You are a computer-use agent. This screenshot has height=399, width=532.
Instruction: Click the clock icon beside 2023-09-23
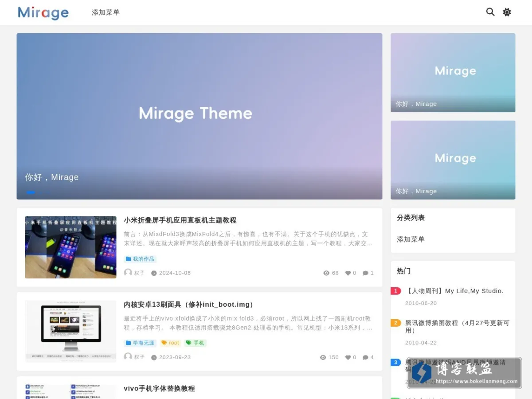[x=154, y=357]
